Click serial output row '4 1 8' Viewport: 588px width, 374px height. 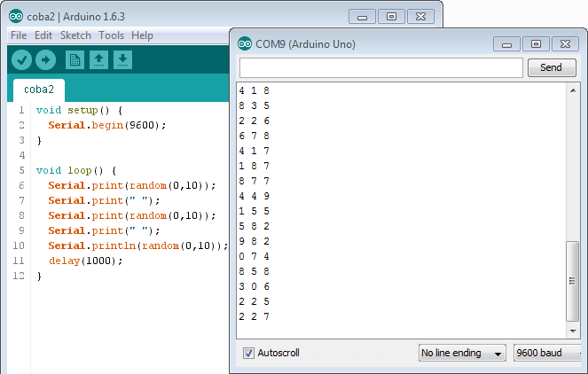pyautogui.click(x=255, y=90)
